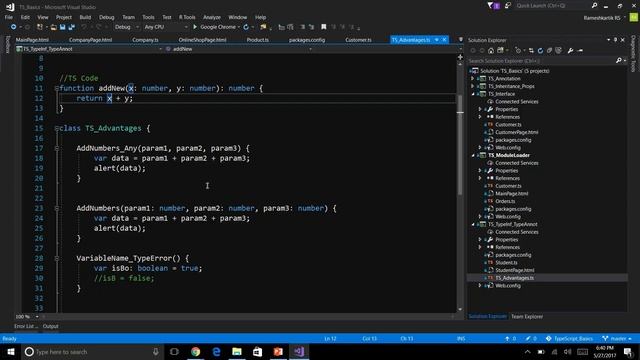Select Orders.ts in Solution Explorer

tap(505, 201)
